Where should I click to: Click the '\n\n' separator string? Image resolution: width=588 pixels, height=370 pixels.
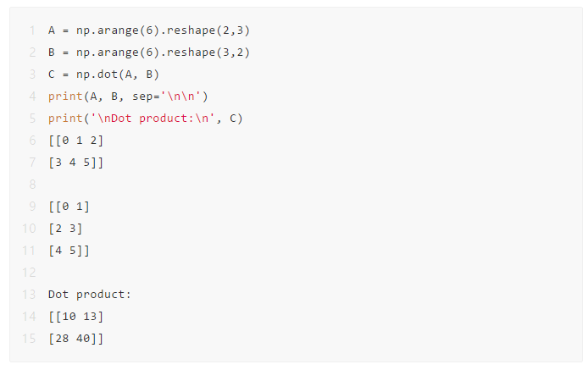pyautogui.click(x=181, y=97)
